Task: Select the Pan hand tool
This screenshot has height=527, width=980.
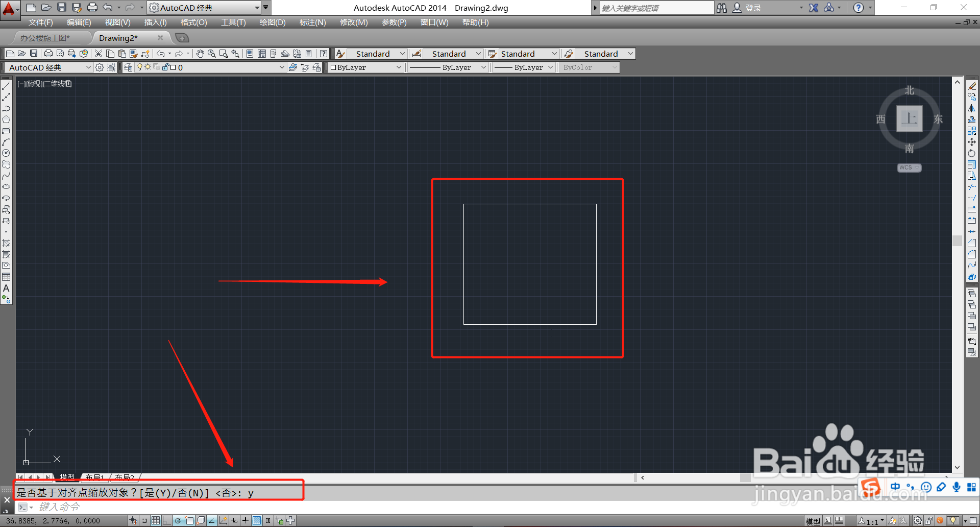Action: [200, 54]
